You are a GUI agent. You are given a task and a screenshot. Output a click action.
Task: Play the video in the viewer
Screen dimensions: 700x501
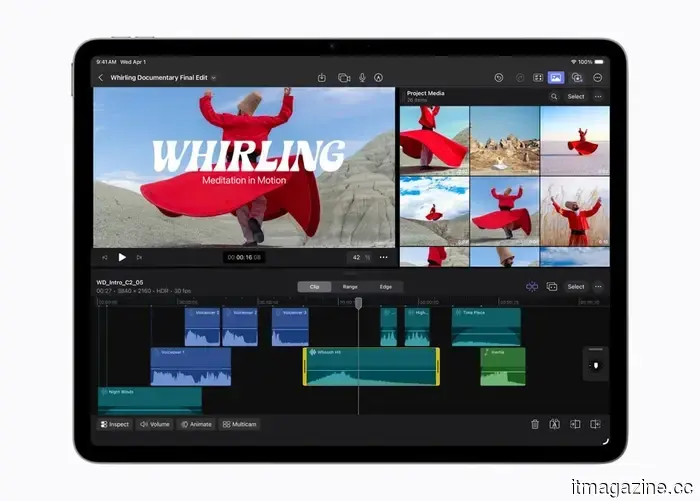(122, 257)
